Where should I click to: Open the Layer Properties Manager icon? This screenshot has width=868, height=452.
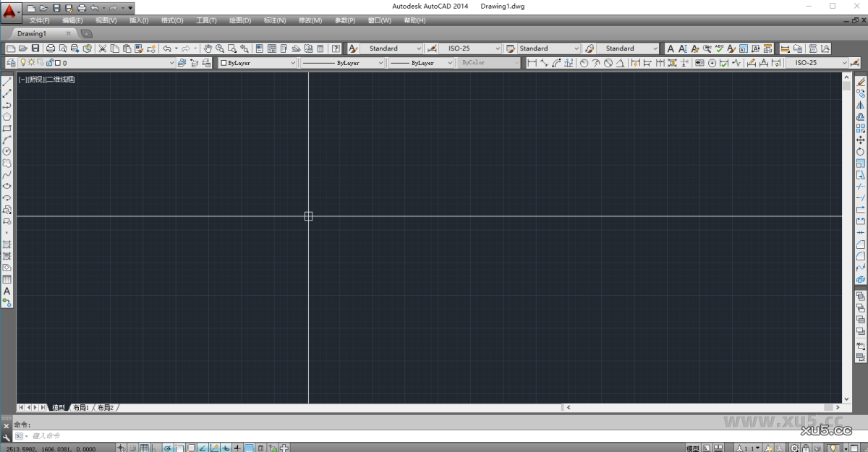11,63
